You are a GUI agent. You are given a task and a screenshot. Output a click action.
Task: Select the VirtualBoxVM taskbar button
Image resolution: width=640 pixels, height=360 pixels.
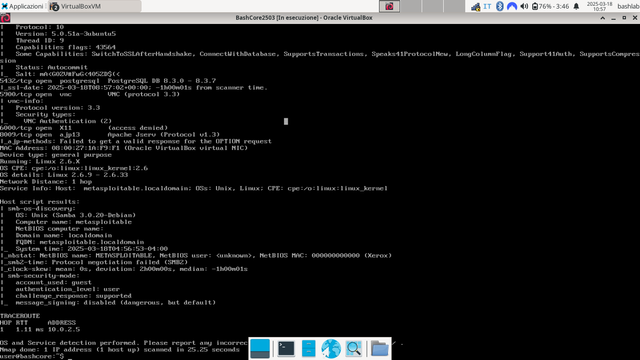tap(95, 6)
